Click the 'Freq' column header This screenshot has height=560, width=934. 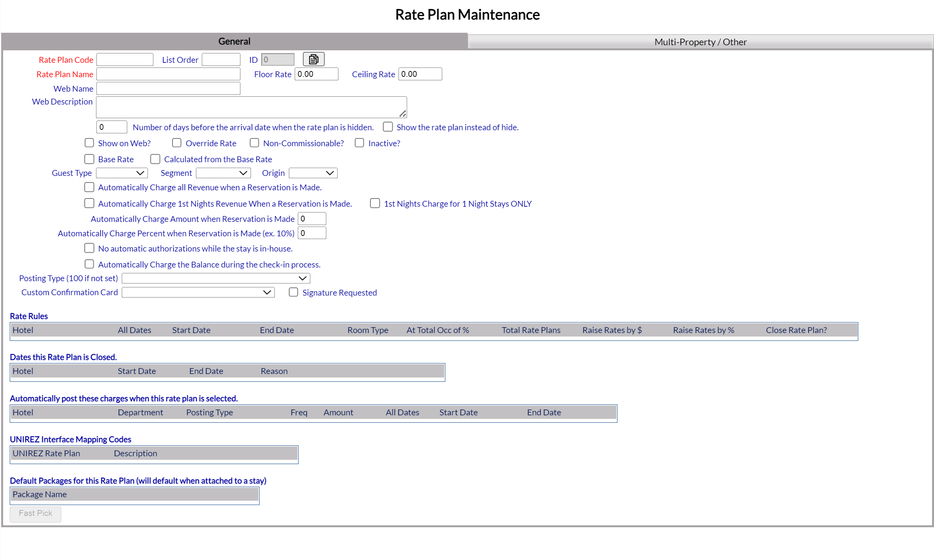[x=299, y=412]
